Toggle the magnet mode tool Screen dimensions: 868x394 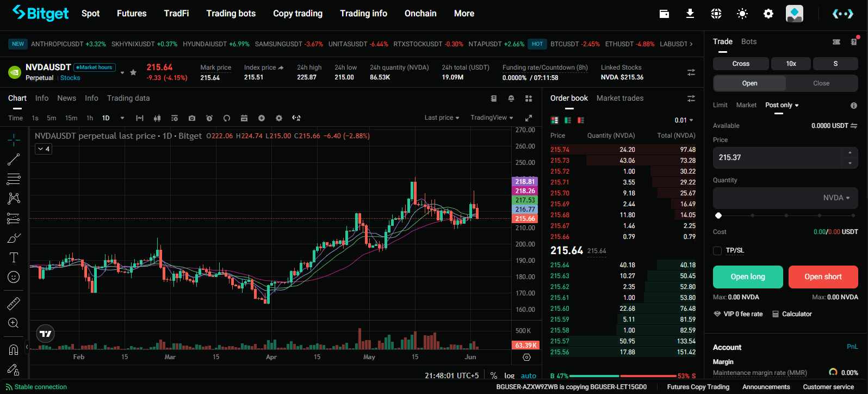coord(14,349)
